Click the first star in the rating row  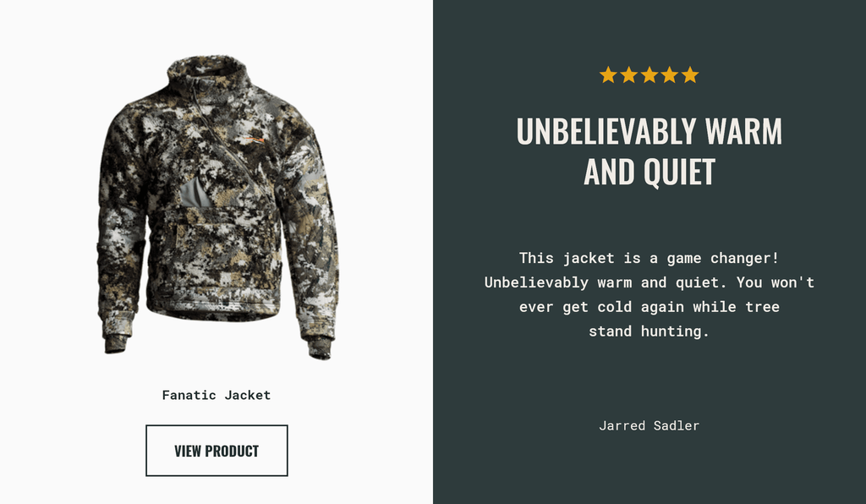pyautogui.click(x=608, y=74)
